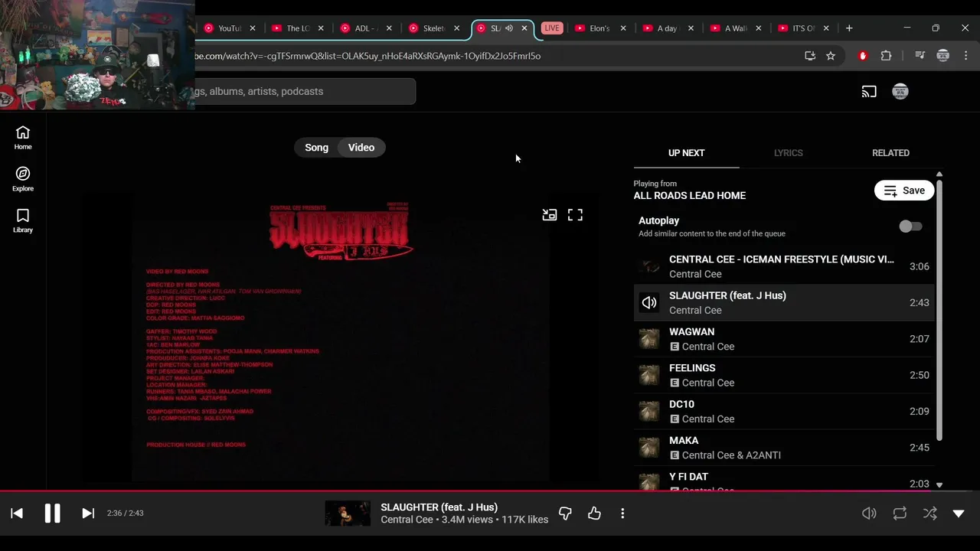Toggle the Autoplay switch
The width and height of the screenshot is (980, 551).
(x=910, y=227)
